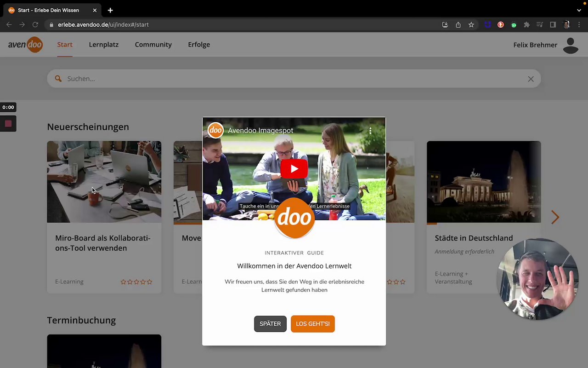Bookmark this page with the star icon
The image size is (588, 368).
[471, 25]
